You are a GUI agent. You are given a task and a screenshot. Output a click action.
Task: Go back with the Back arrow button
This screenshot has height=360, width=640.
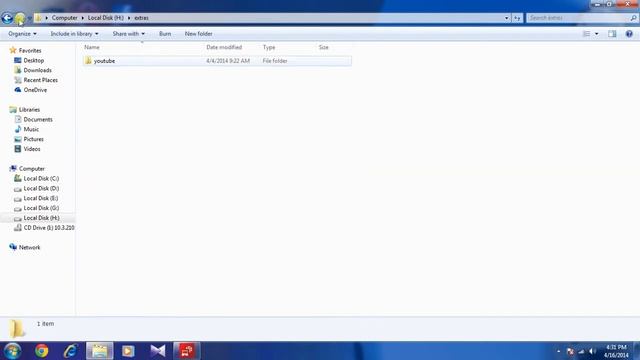coord(7,18)
